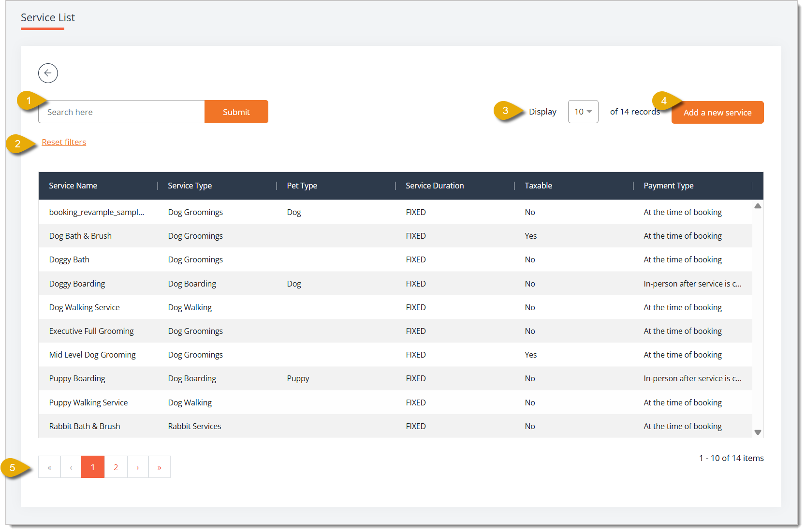805x532 pixels.
Task: Click the Service List heading
Action: pyautogui.click(x=48, y=17)
